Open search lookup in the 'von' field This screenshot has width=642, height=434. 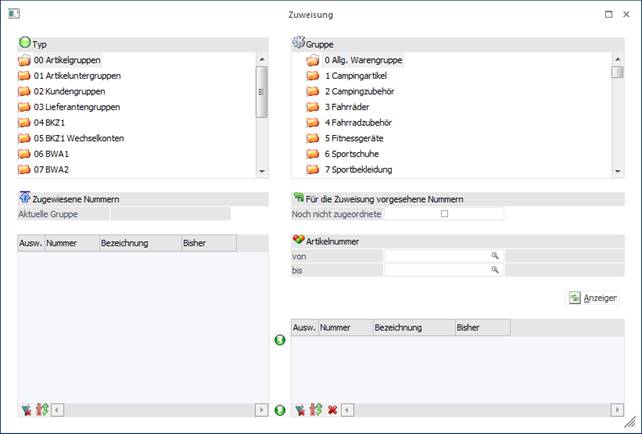click(x=494, y=256)
